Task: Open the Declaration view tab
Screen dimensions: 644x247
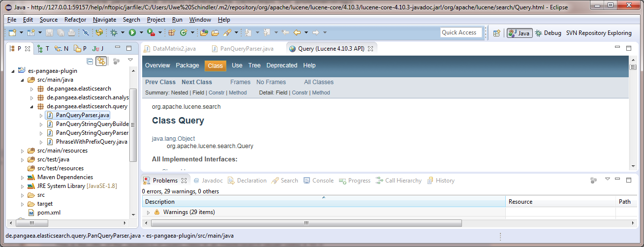Action: click(x=246, y=181)
